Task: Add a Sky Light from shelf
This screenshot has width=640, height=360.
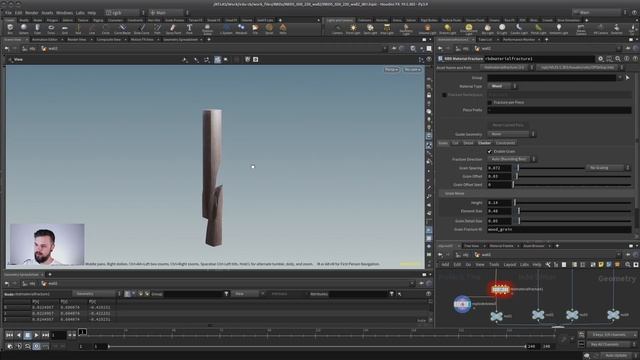Action: 487,29
